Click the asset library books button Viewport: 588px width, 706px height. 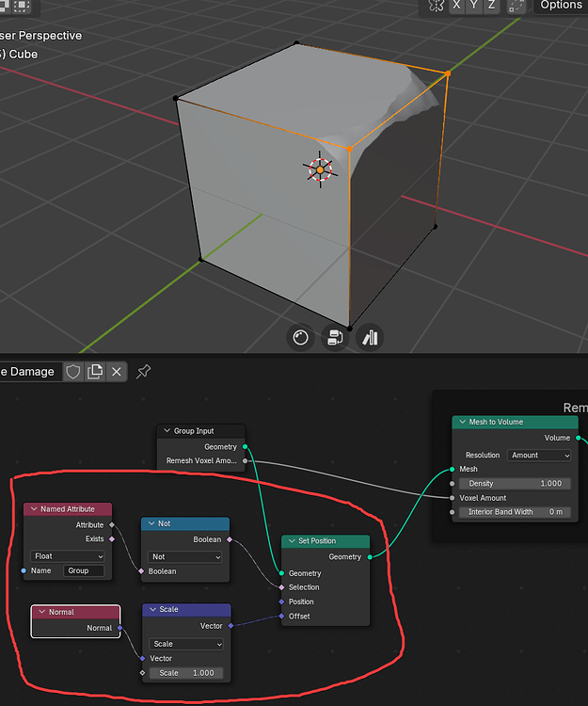370,337
